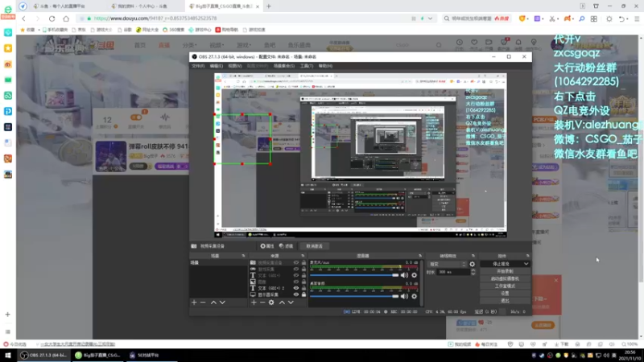This screenshot has height=362, width=644.
Task: Open the 分类 dropdown in Douyu navigation
Action: (x=189, y=45)
